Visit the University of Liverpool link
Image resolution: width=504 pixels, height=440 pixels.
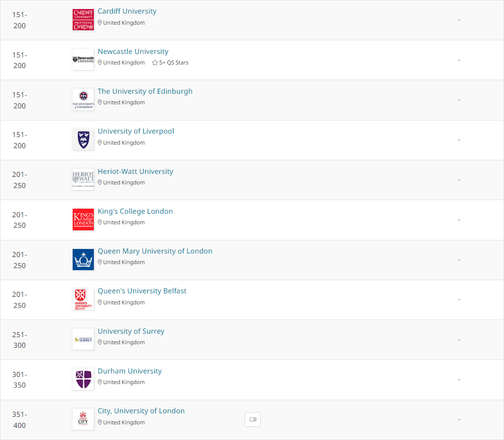[136, 131]
